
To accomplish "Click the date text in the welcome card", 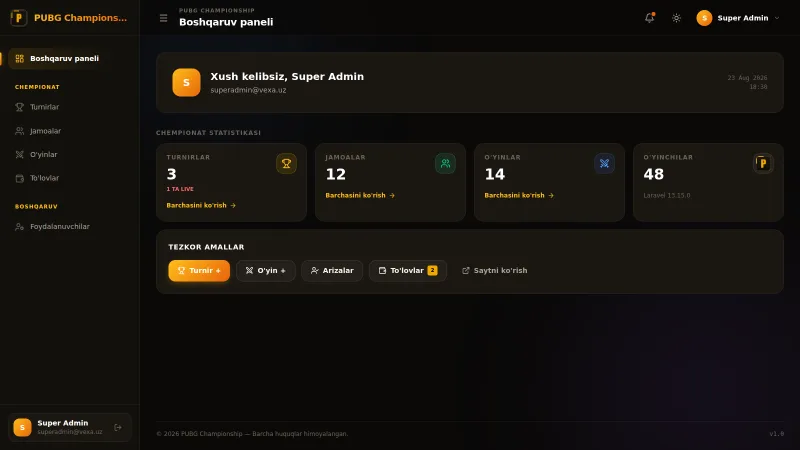I will click(x=747, y=78).
